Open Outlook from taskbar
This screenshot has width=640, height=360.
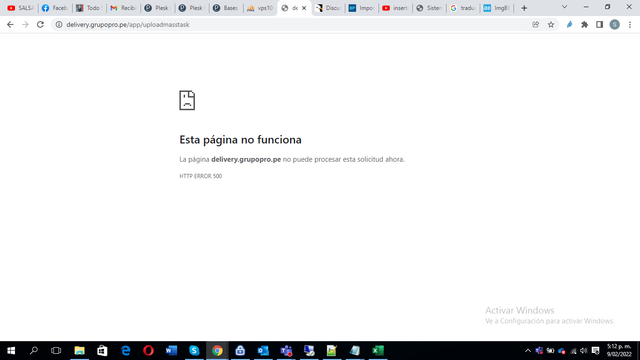click(x=263, y=350)
